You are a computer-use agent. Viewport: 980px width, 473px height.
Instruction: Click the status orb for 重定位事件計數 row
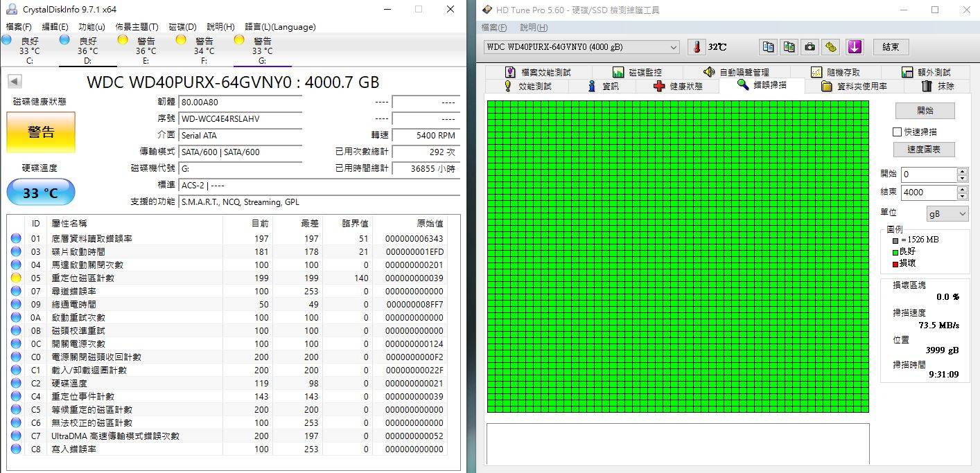tap(16, 396)
